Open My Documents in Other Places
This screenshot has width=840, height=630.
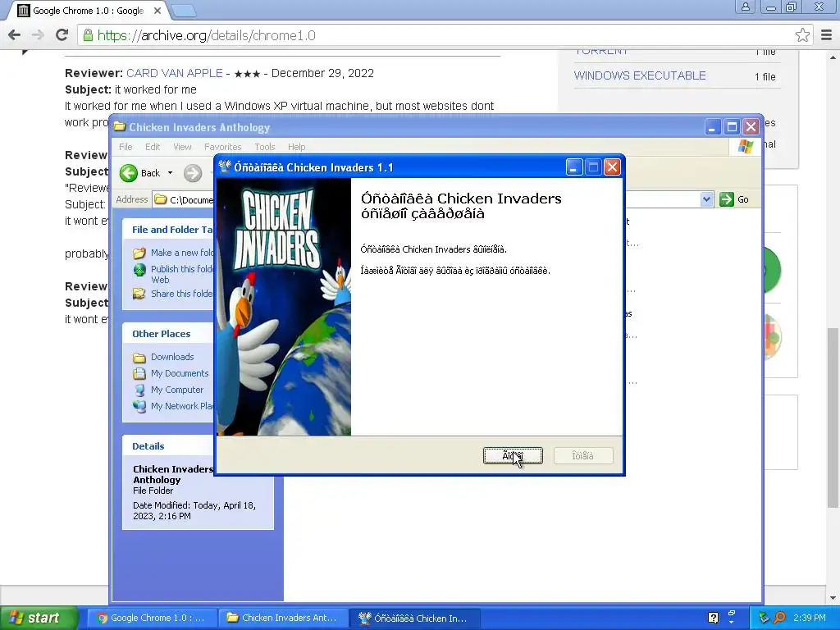pos(180,373)
